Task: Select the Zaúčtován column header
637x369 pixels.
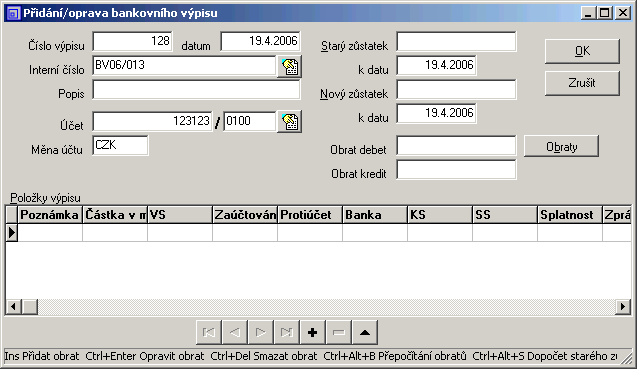Action: [x=245, y=215]
